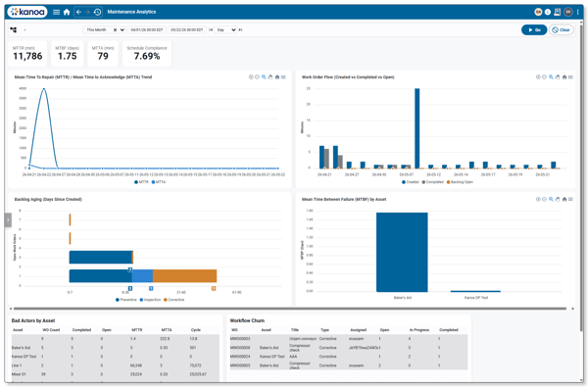Toggle the Corrective legend series in Backlog Aging
Image resolution: width=588 pixels, height=387 pixels.
click(174, 300)
